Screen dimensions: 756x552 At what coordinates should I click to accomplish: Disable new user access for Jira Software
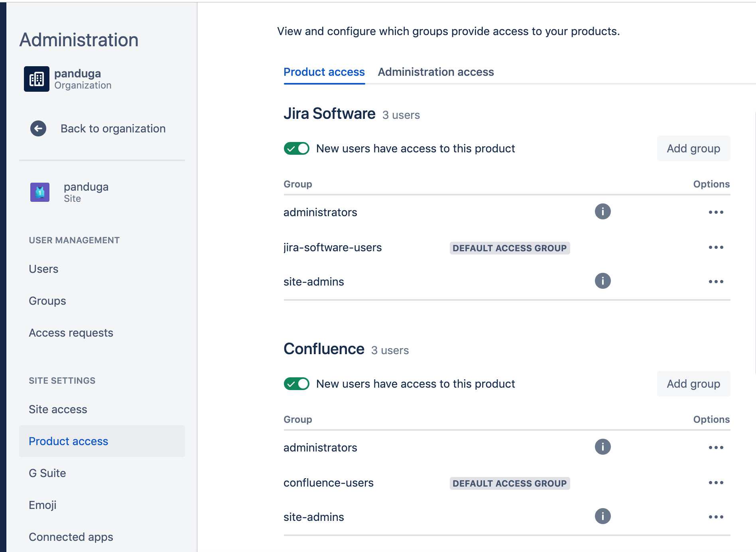click(297, 148)
